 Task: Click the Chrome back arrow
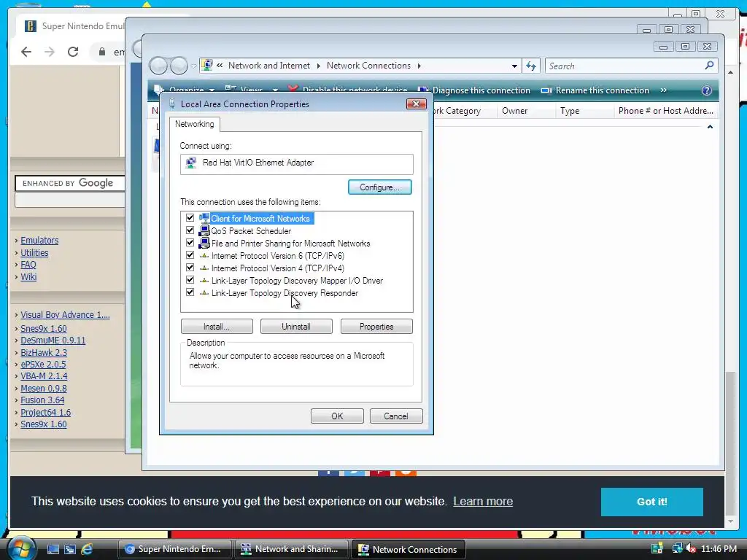click(26, 52)
